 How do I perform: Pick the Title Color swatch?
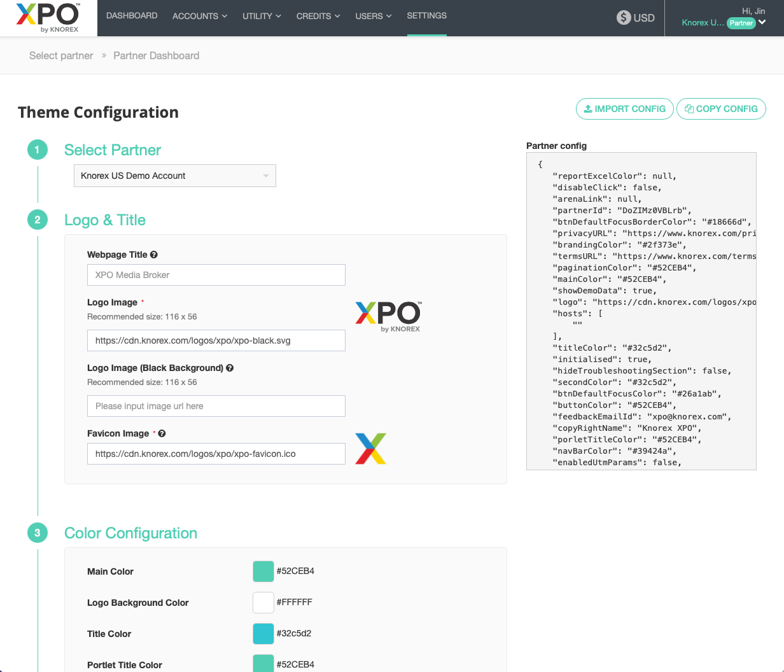263,634
